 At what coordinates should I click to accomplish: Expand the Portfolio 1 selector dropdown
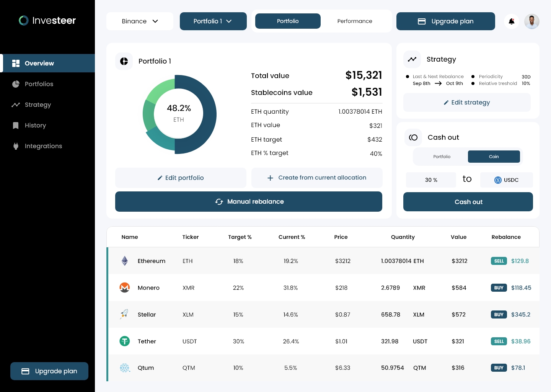tap(213, 21)
